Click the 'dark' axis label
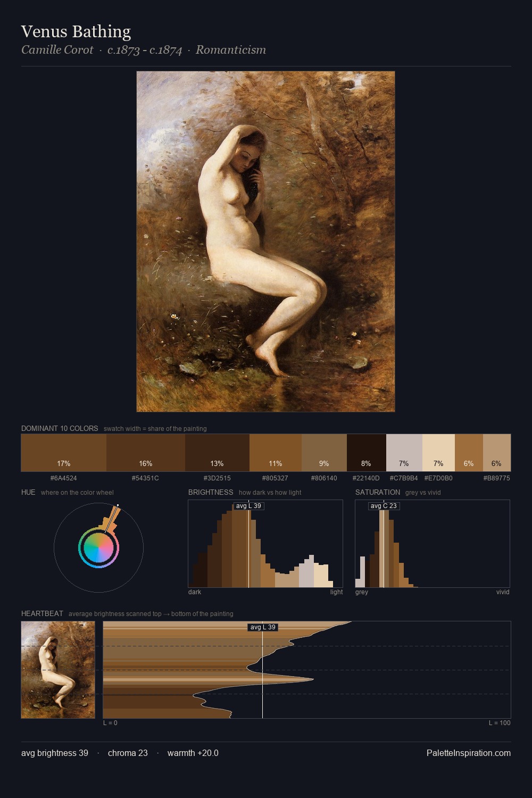 pos(195,592)
